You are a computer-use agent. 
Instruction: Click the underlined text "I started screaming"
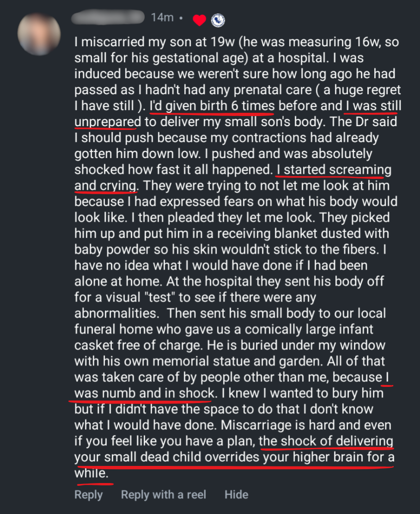(333, 169)
